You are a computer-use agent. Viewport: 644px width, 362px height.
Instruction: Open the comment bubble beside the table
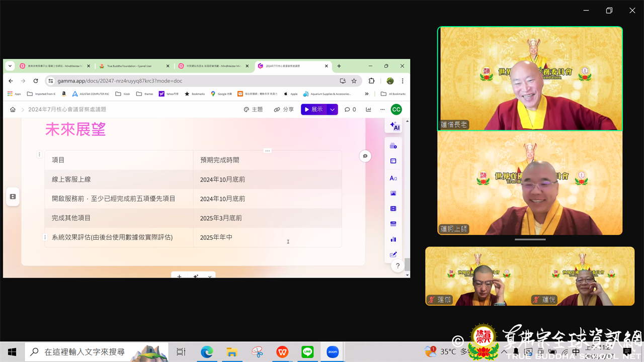click(365, 156)
